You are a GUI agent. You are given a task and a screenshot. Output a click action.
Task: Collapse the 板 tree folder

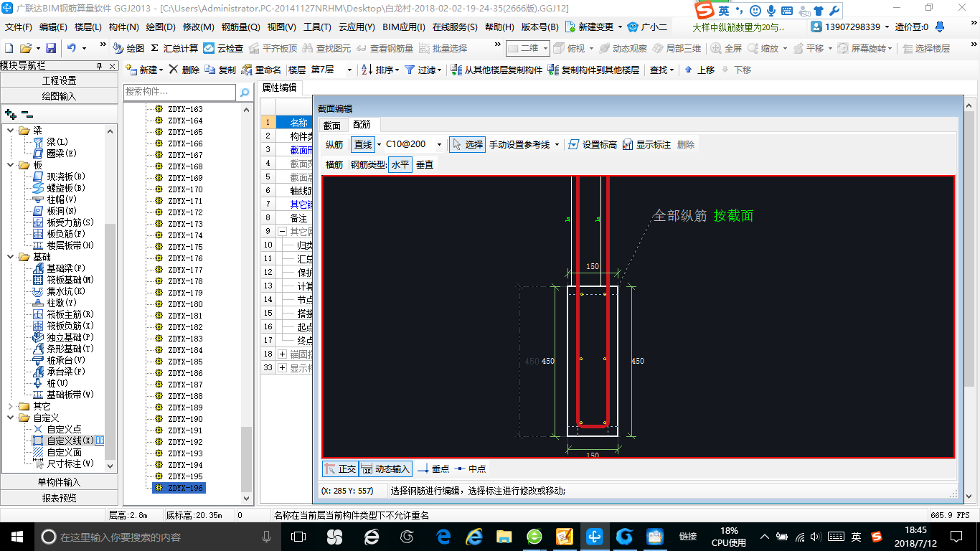coord(11,165)
